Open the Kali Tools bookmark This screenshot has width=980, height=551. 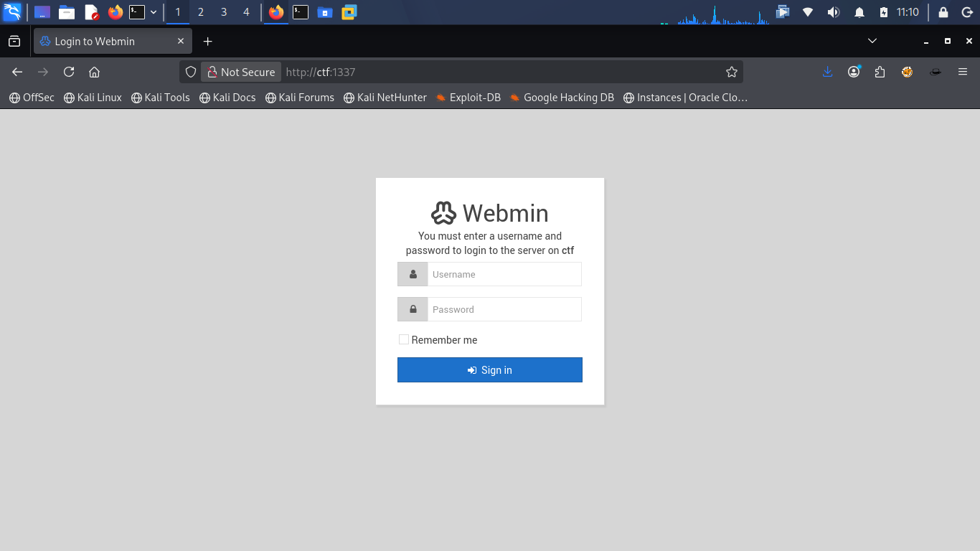[161, 98]
